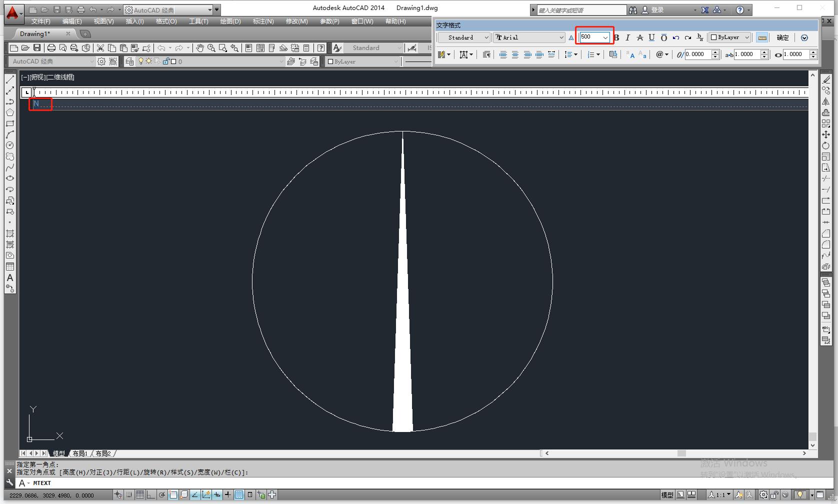
Task: Select the Line drawing tool
Action: [10, 79]
